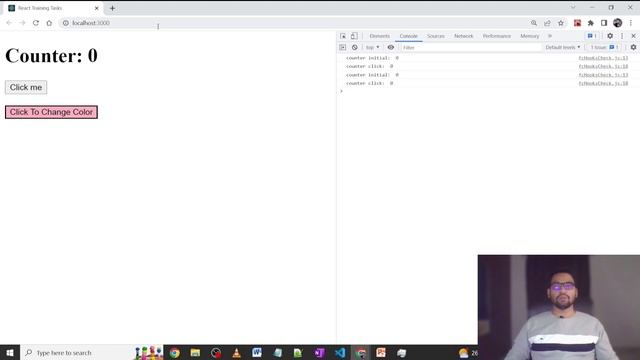This screenshot has height=360, width=640.
Task: Focus the address bar showing localhost:3000
Action: click(x=294, y=23)
